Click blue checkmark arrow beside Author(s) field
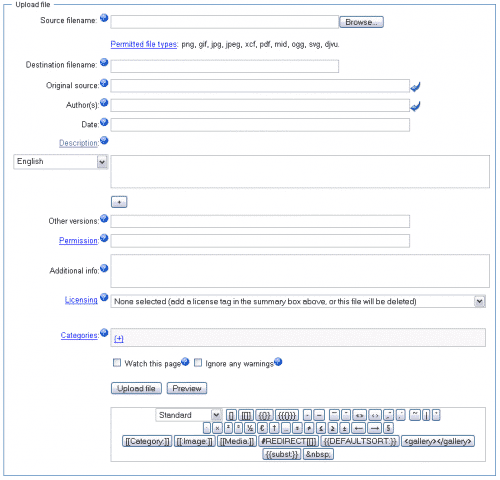This screenshot has height=480, width=500. point(415,106)
